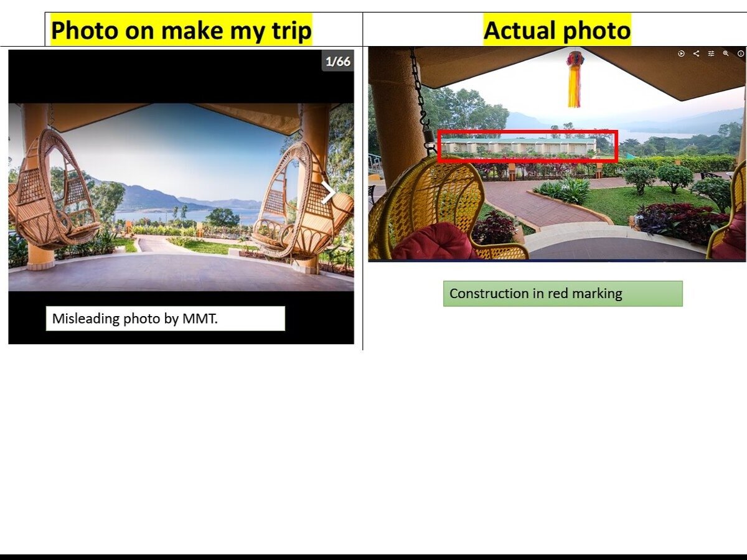The width and height of the screenshot is (747, 560).
Task: Open the photo info icon
Action: click(x=741, y=54)
